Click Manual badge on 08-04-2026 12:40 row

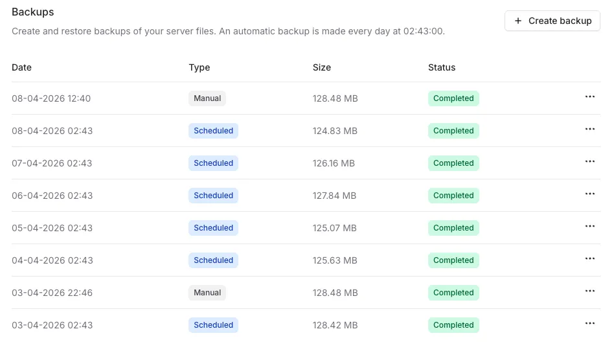(x=207, y=98)
